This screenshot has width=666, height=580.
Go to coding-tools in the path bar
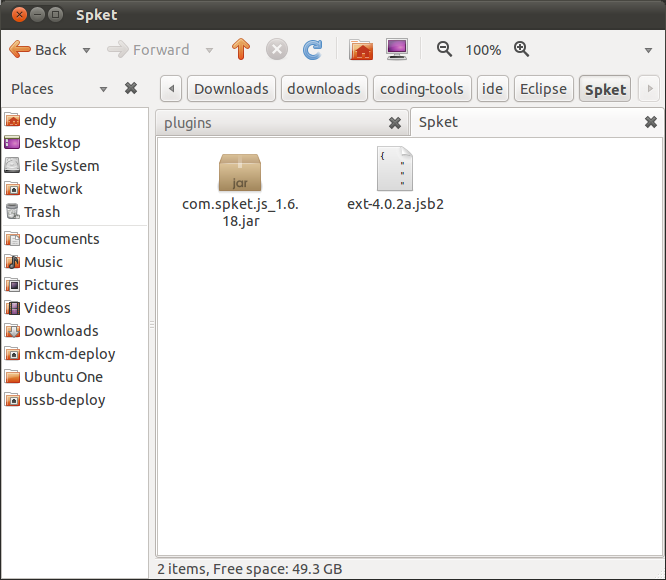[422, 89]
